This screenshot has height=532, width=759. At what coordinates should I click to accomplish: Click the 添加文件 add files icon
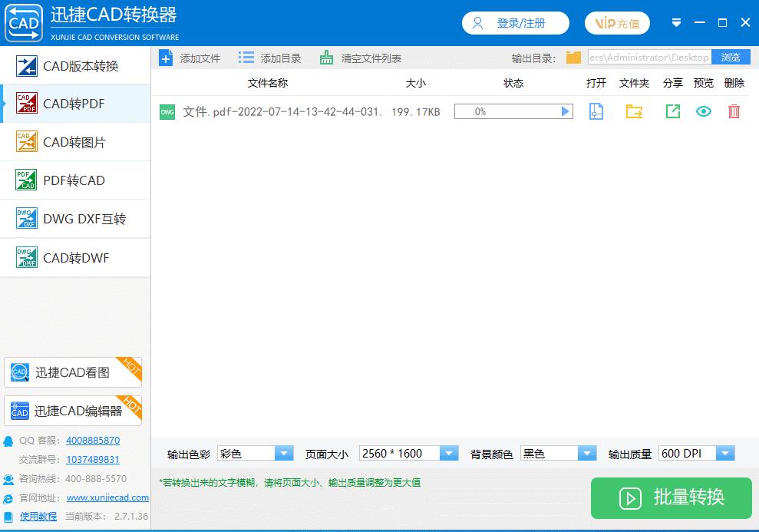pyautogui.click(x=166, y=56)
